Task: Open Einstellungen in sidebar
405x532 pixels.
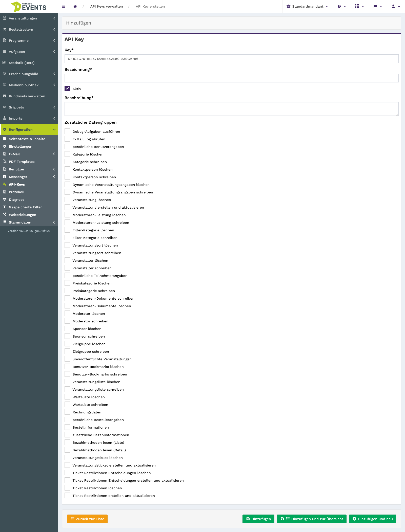Action: tap(29, 146)
